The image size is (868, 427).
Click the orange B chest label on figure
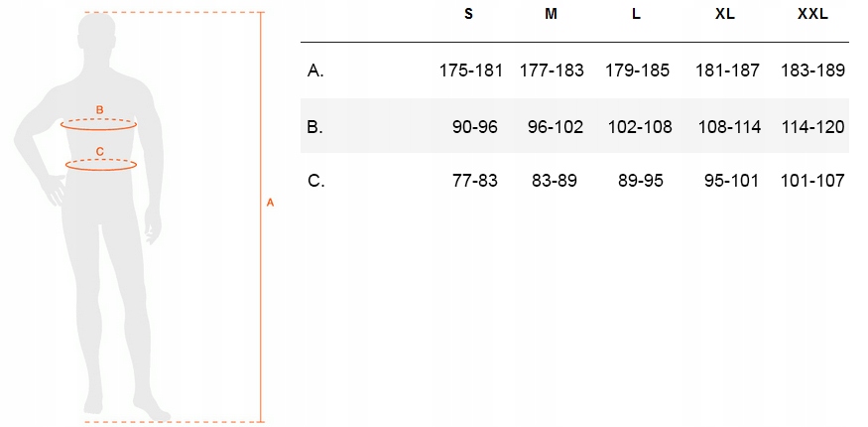(x=99, y=109)
